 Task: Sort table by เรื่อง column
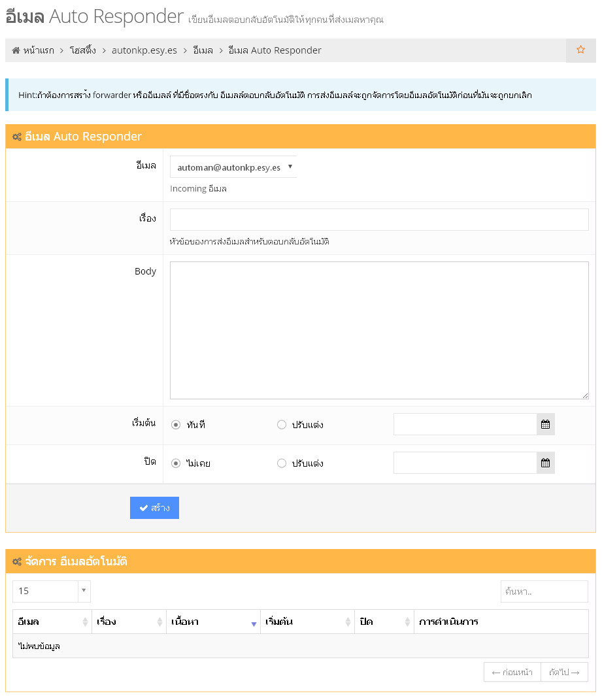pos(129,622)
